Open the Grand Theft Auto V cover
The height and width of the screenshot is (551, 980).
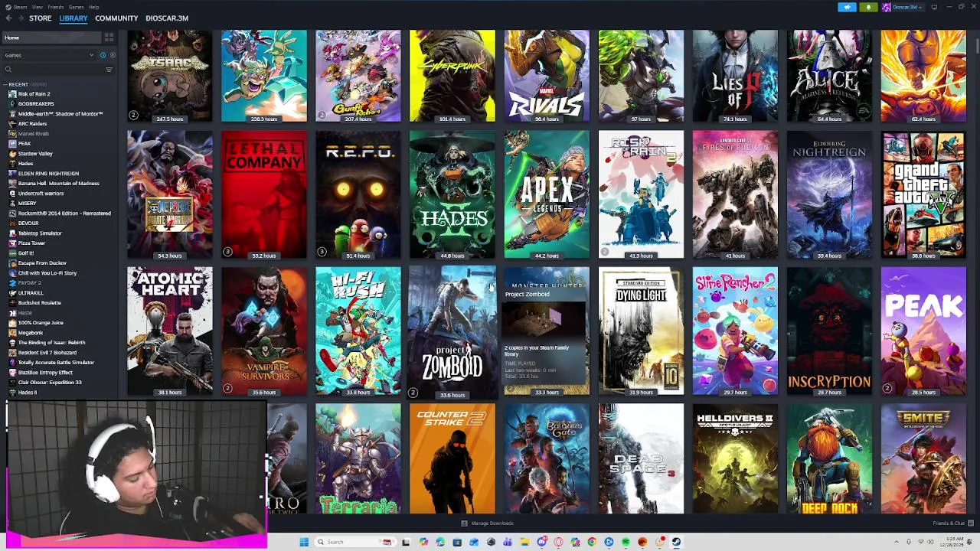click(923, 194)
